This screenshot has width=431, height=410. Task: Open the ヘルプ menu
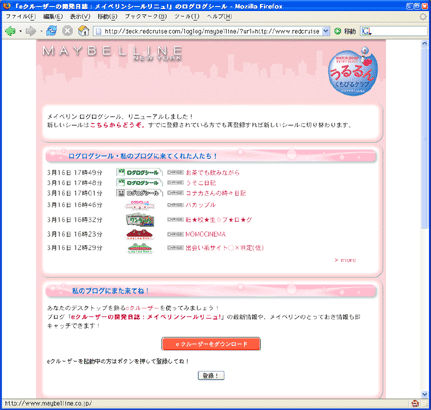tap(219, 16)
